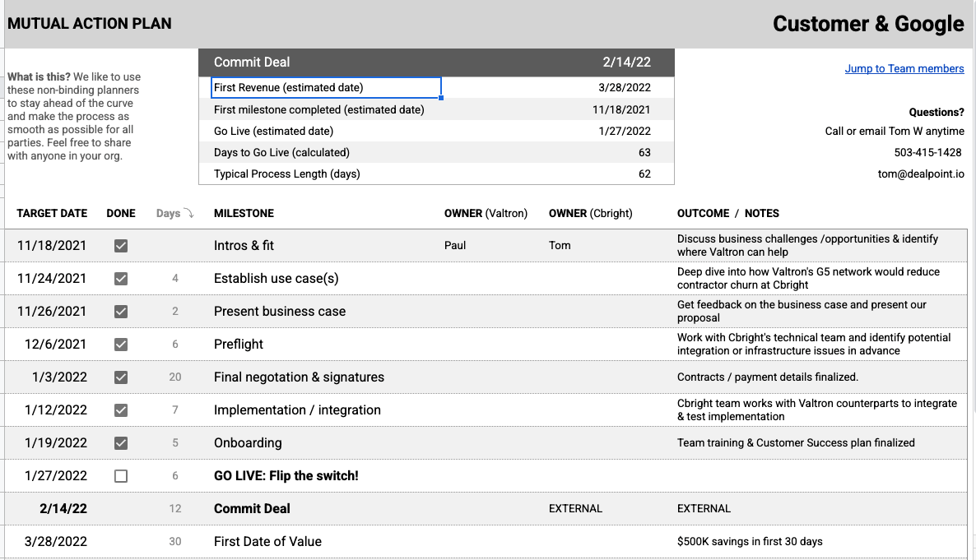This screenshot has height=560, width=976.
Task: Click the OWNER (Cbright) column header
Action: pos(590,214)
